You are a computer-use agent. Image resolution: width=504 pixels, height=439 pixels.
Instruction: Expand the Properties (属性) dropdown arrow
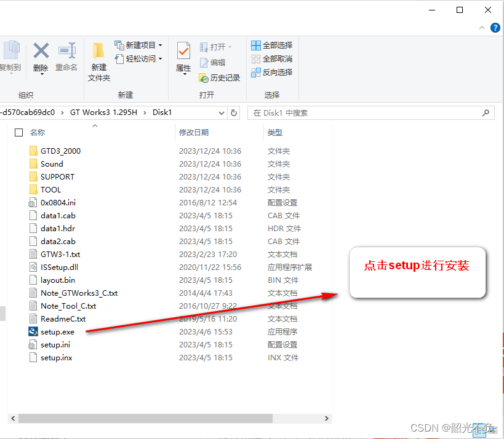185,74
